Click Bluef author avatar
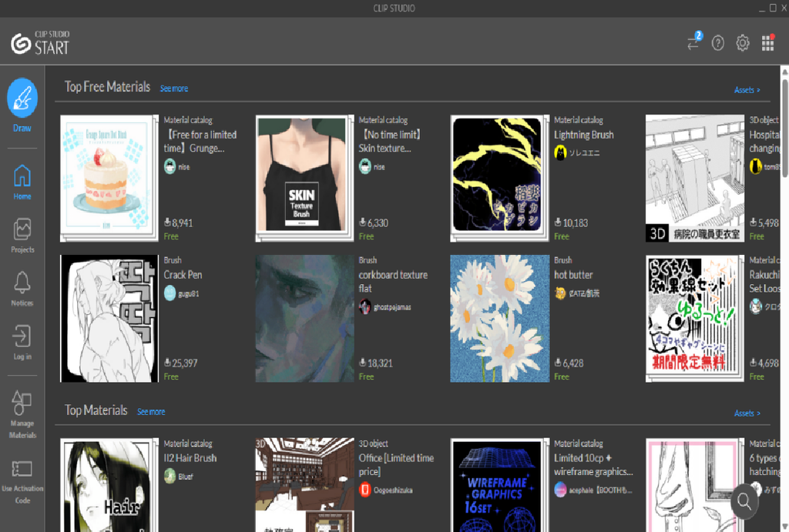The height and width of the screenshot is (532, 789). [x=170, y=476]
